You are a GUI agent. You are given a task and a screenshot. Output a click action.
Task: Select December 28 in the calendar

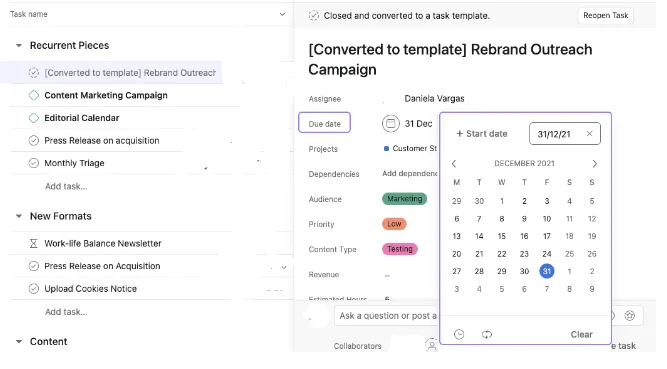click(479, 271)
